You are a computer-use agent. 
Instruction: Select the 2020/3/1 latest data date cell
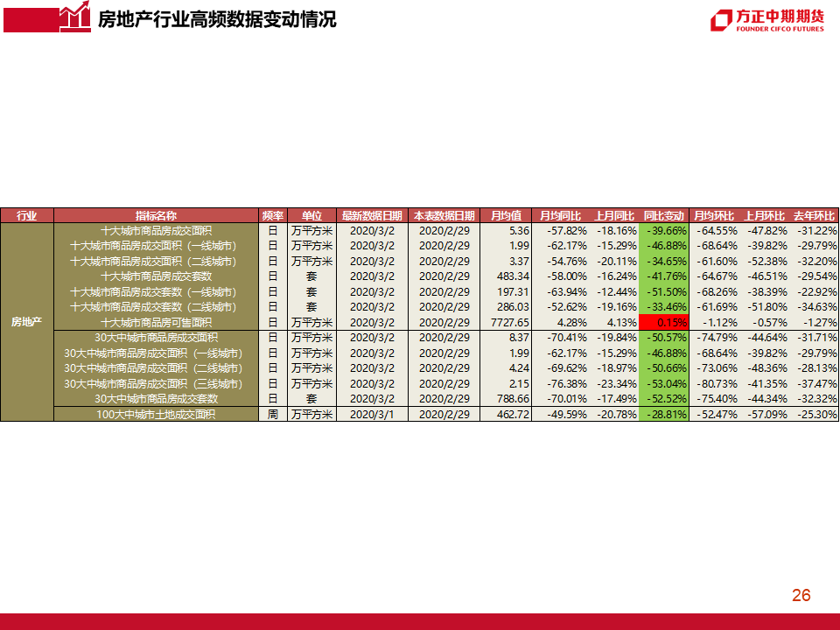click(x=372, y=414)
